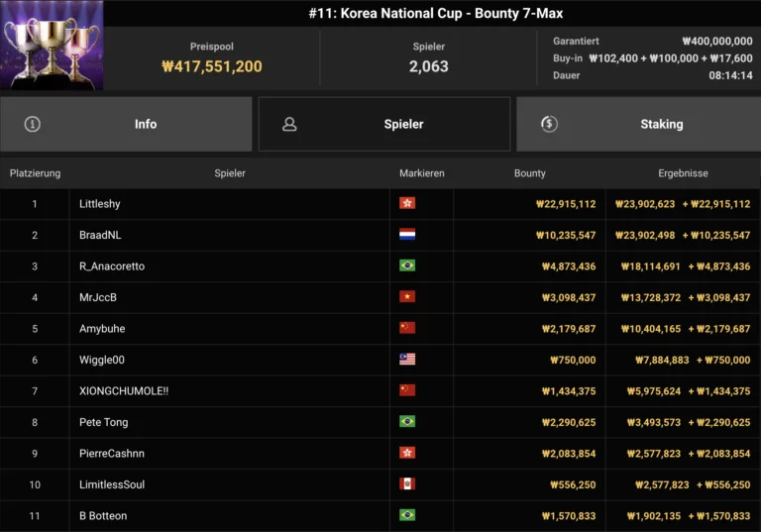761x532 pixels.
Task: Click XIONGCHUMOLE!!'s result ₩5,975,624
Action: [x=653, y=391]
